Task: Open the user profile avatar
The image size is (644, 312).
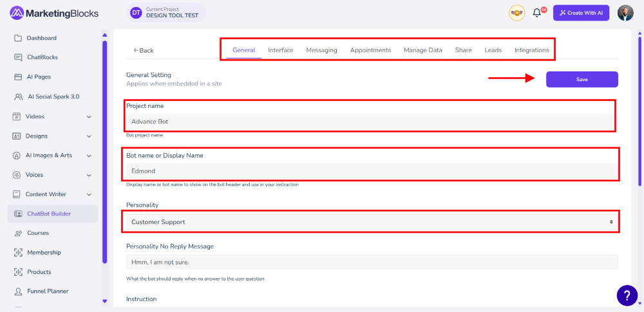Action: (625, 13)
